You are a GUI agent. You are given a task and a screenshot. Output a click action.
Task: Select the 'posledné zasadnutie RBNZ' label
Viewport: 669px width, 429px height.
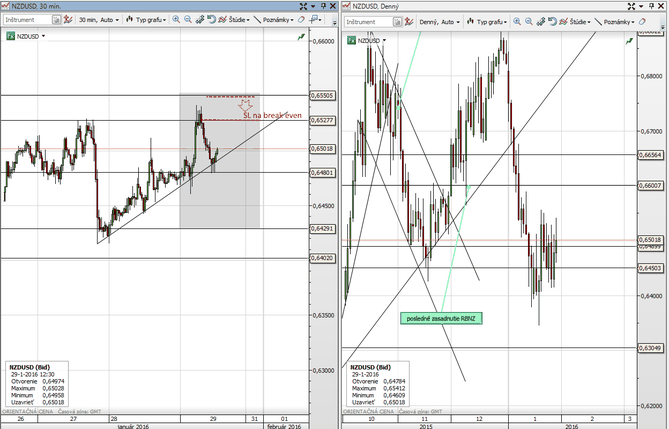pyautogui.click(x=441, y=318)
